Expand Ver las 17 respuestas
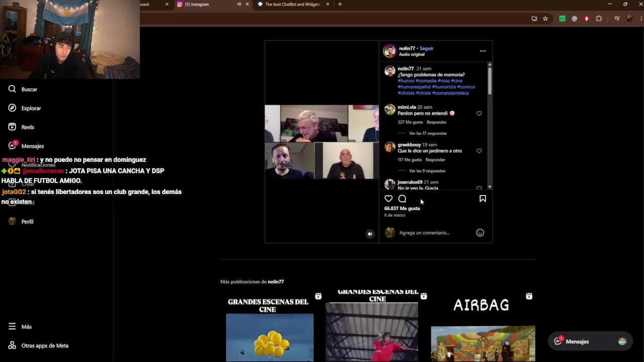644x362 pixels. 428,133
